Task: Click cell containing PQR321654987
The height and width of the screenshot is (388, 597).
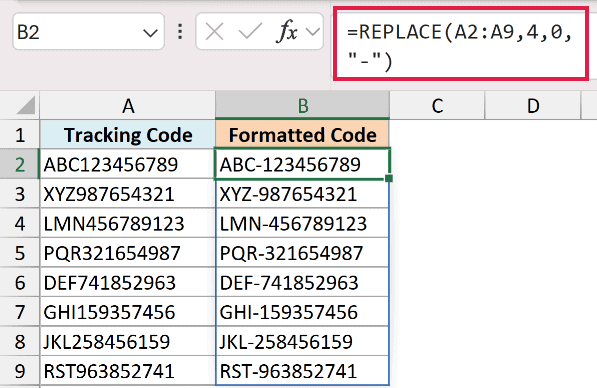Action: pos(128,253)
